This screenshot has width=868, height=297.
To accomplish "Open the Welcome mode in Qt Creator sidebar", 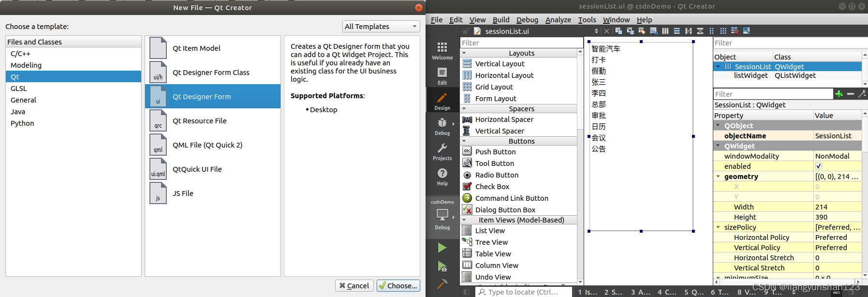I will click(x=442, y=50).
